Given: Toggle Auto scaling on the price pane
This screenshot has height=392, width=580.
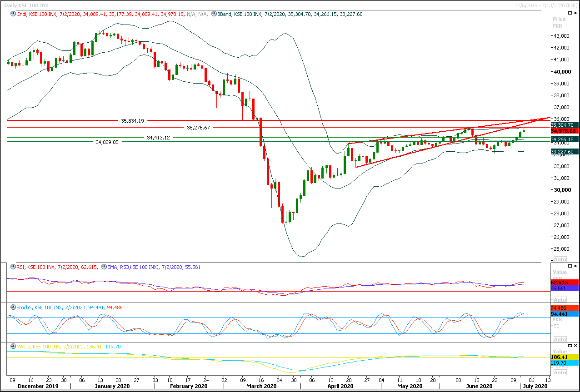Looking at the screenshot, I should pos(560,259).
